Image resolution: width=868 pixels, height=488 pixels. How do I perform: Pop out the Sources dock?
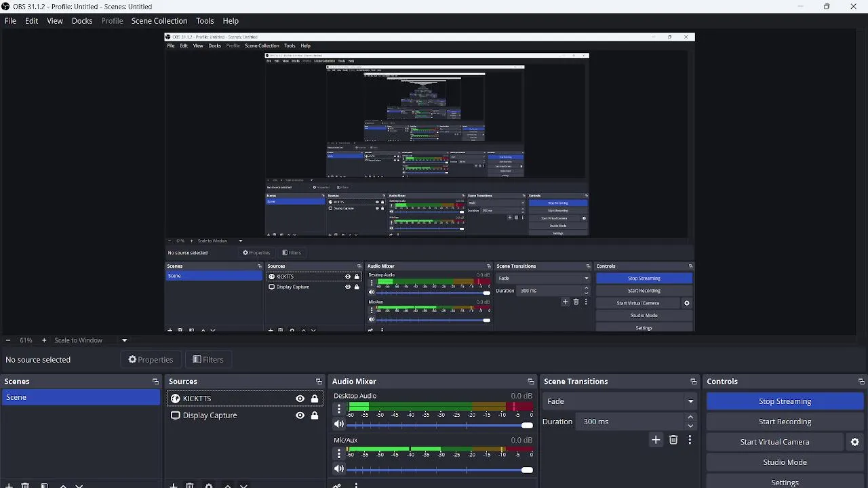coord(319,382)
